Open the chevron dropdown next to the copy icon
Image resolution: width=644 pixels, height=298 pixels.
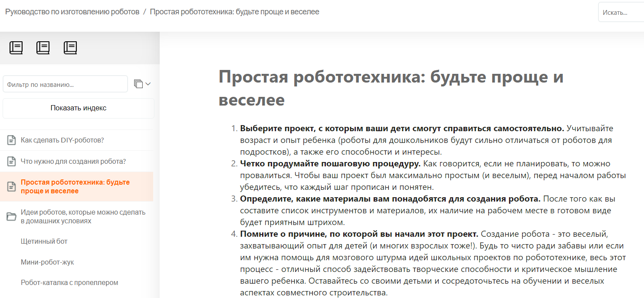(148, 83)
